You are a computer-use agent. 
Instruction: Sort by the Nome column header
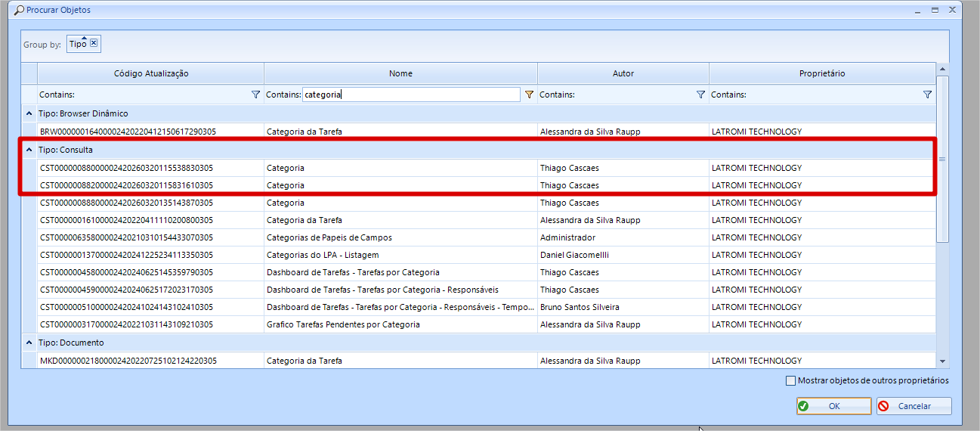[400, 73]
